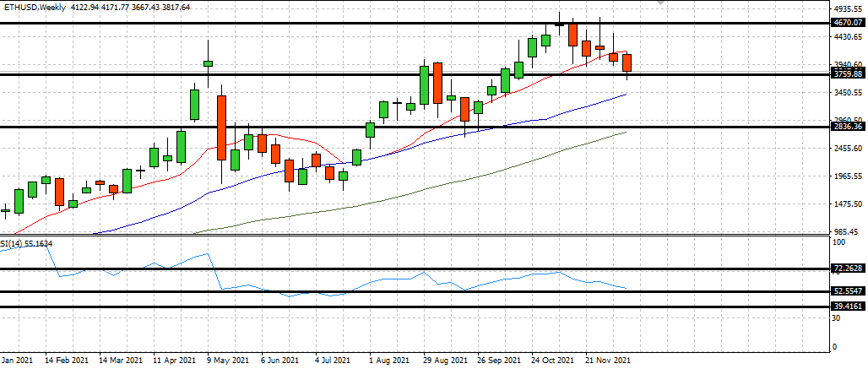Select the 2836.36 horizontal support line label
868x369 pixels.
click(847, 127)
